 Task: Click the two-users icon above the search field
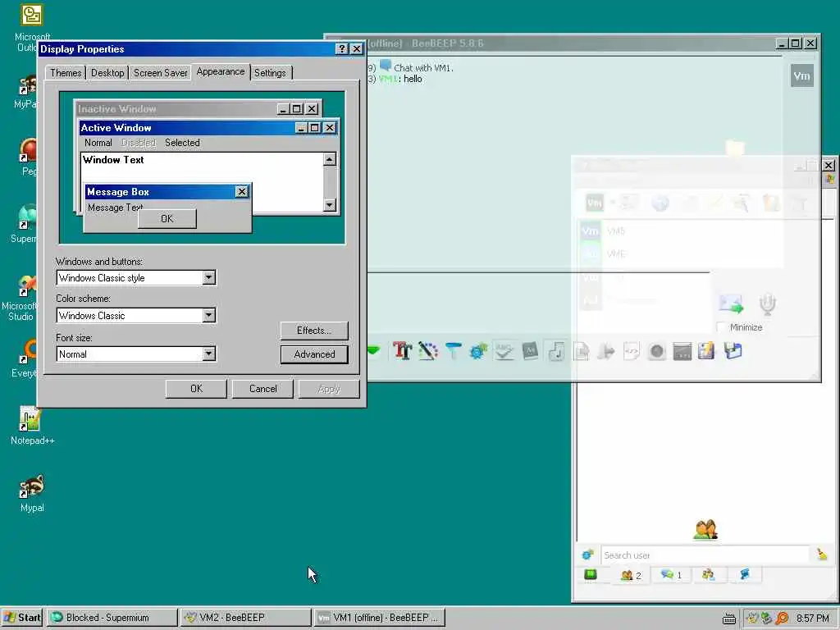pos(705,529)
